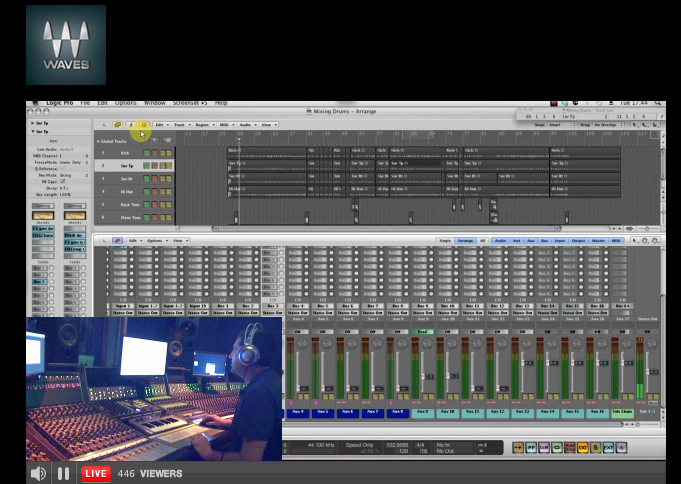Click the red record button on Rack Tom track
The image size is (681, 484).
pyautogui.click(x=154, y=204)
